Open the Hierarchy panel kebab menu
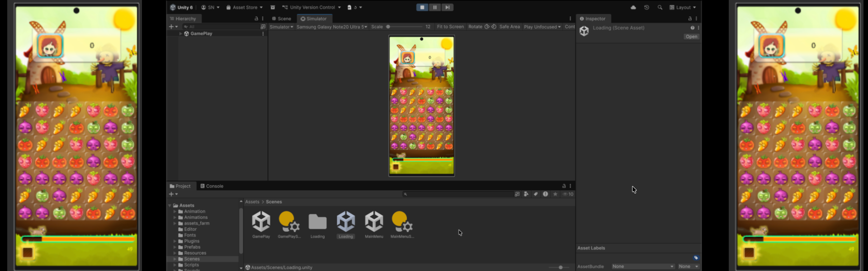Viewport: 868px width, 271px height. [x=263, y=19]
